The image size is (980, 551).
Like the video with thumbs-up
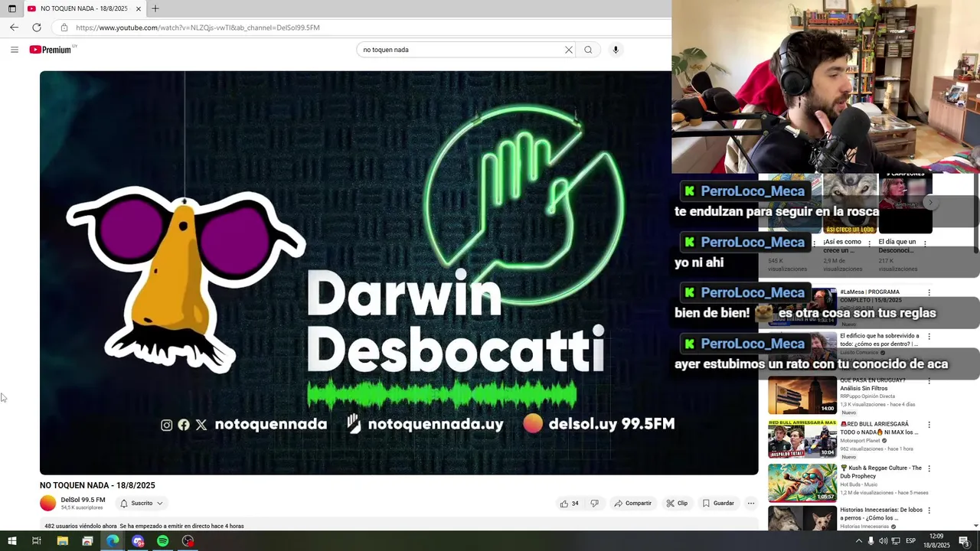(x=569, y=504)
